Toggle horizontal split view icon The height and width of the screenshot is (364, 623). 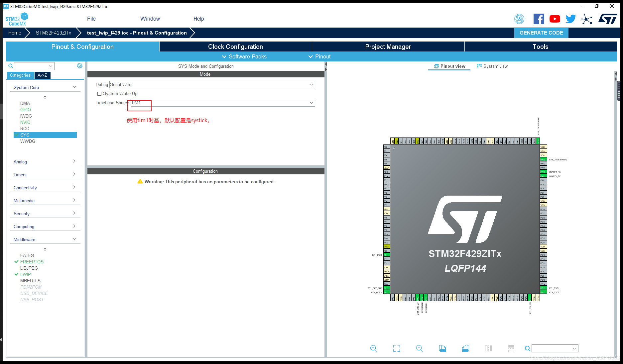pyautogui.click(x=511, y=348)
